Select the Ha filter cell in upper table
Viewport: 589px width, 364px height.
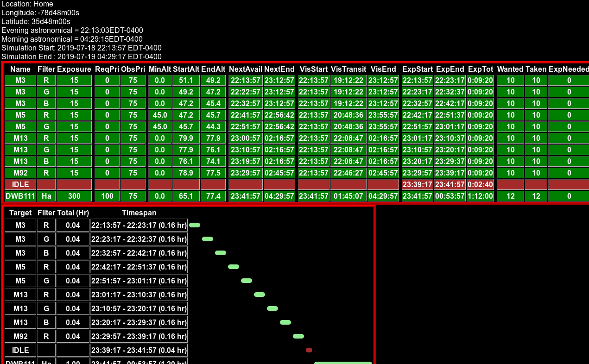tap(46, 196)
